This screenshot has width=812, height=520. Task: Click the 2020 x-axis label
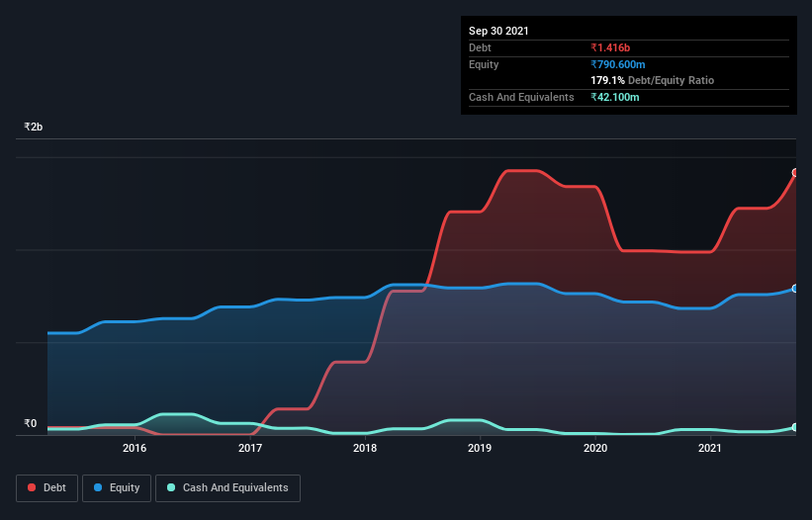pos(595,448)
